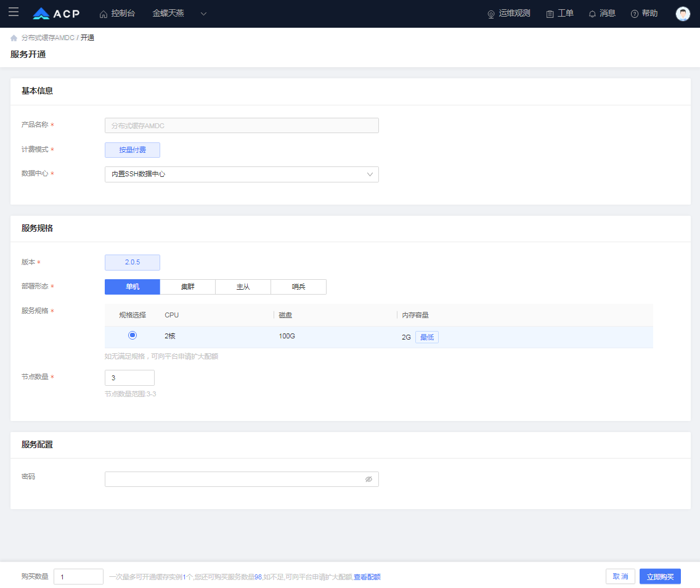This screenshot has width=700, height=588.
Task: Click the 密码 input field
Action: coord(242,479)
